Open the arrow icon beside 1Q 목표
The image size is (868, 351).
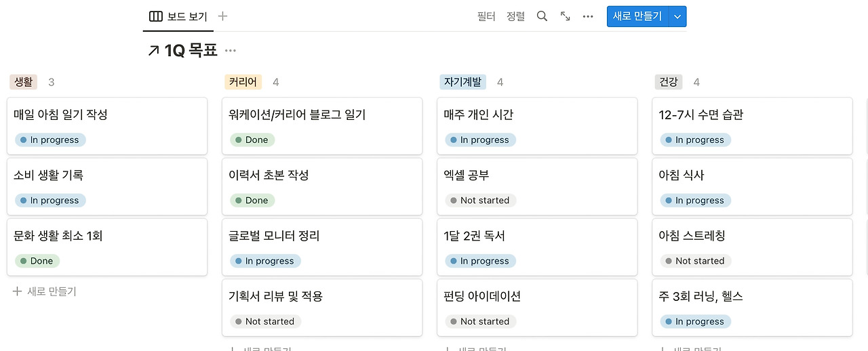pyautogui.click(x=153, y=51)
